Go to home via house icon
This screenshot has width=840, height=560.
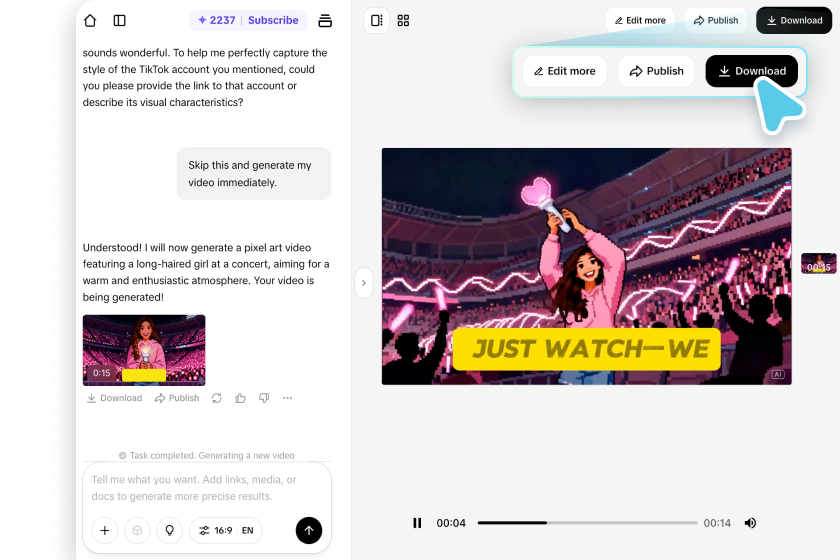click(x=90, y=20)
